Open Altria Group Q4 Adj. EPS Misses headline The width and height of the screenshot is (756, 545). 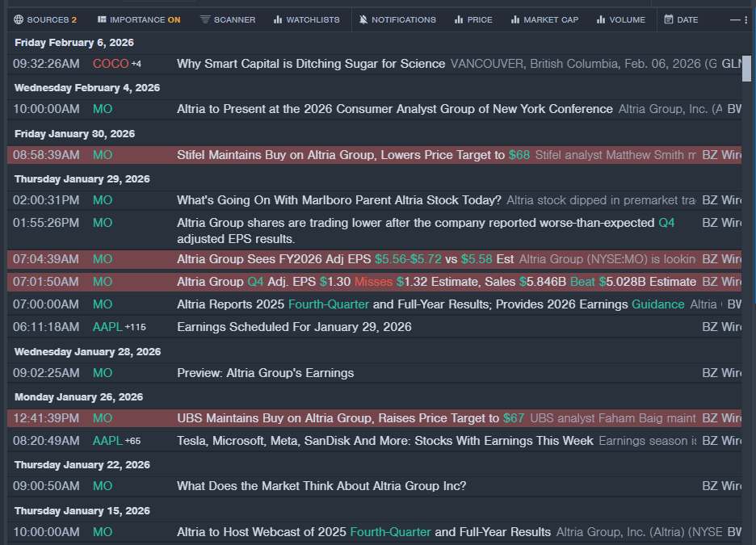click(436, 282)
